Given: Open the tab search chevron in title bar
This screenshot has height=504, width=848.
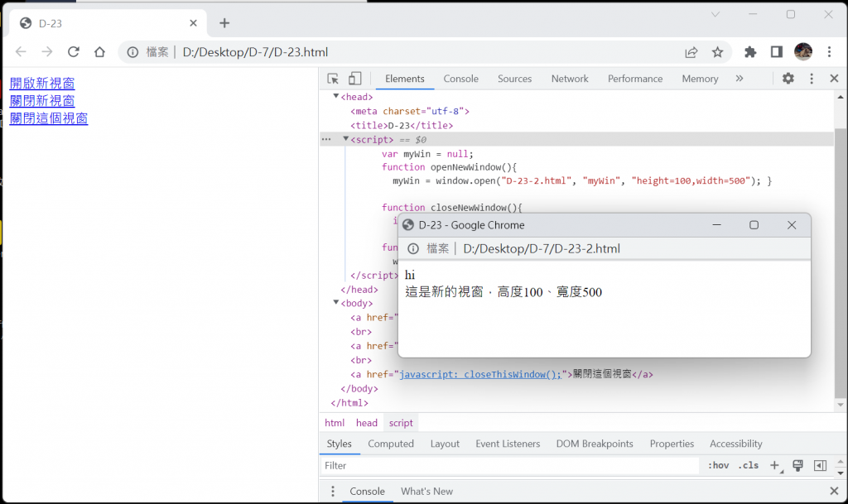Looking at the screenshot, I should 715,15.
